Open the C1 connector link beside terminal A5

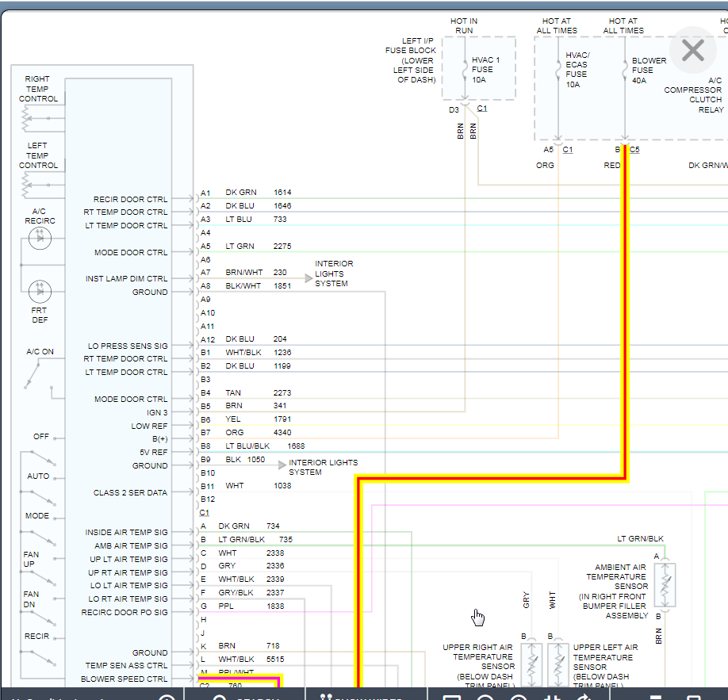tap(567, 149)
